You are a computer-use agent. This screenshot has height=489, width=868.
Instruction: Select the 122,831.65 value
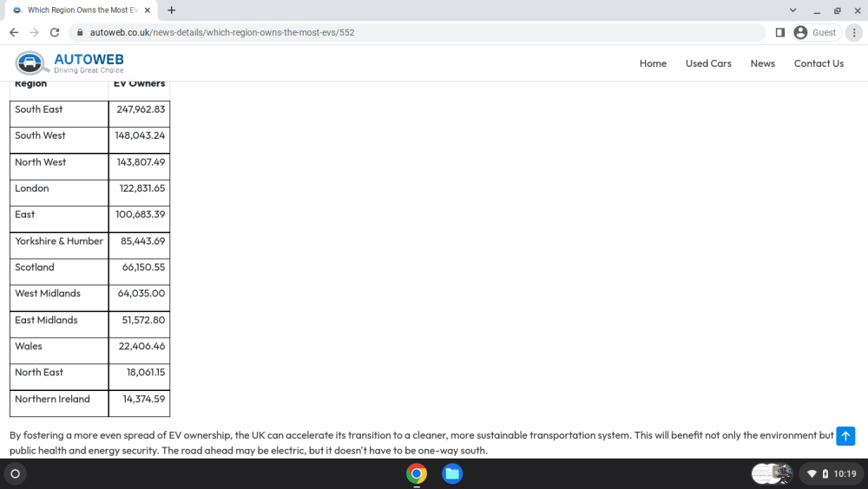[x=142, y=188]
